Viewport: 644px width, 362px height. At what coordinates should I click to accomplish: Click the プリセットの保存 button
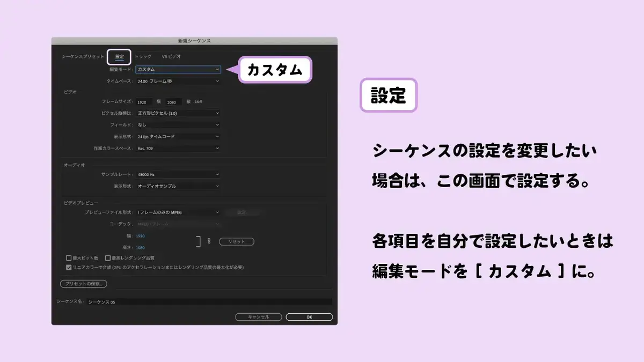pyautogui.click(x=83, y=284)
